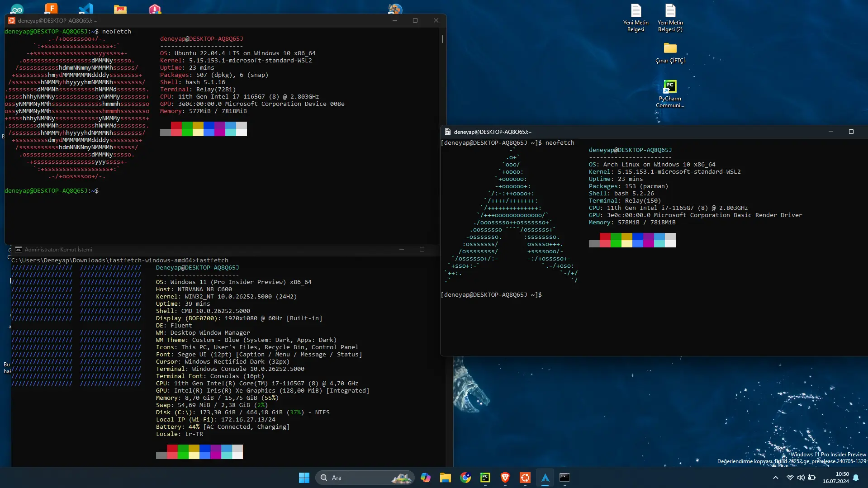Viewport: 868px width, 488px height.
Task: Click the "Disk (C:\)" usage line
Action: coord(243,412)
